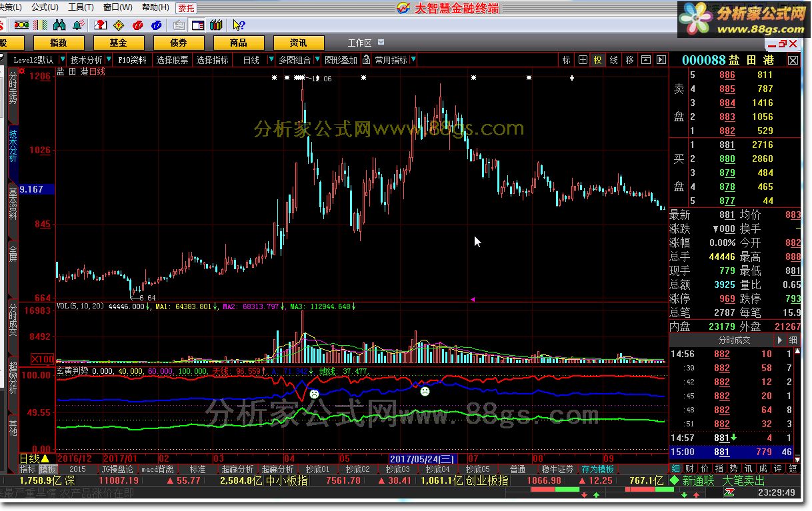Expand the 多图组合 dropdown arrow
Image resolution: width=812 pixels, height=511 pixels.
(x=317, y=60)
